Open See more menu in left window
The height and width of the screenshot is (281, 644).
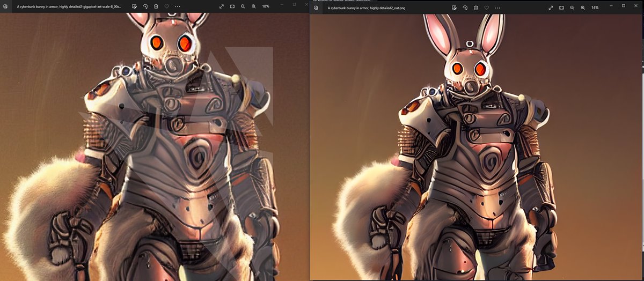[178, 6]
